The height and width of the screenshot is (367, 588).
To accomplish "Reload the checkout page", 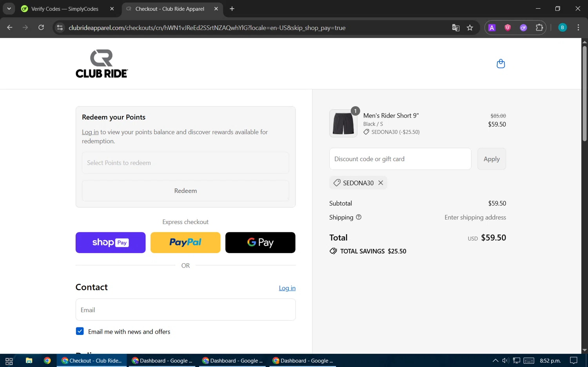I will point(41,27).
